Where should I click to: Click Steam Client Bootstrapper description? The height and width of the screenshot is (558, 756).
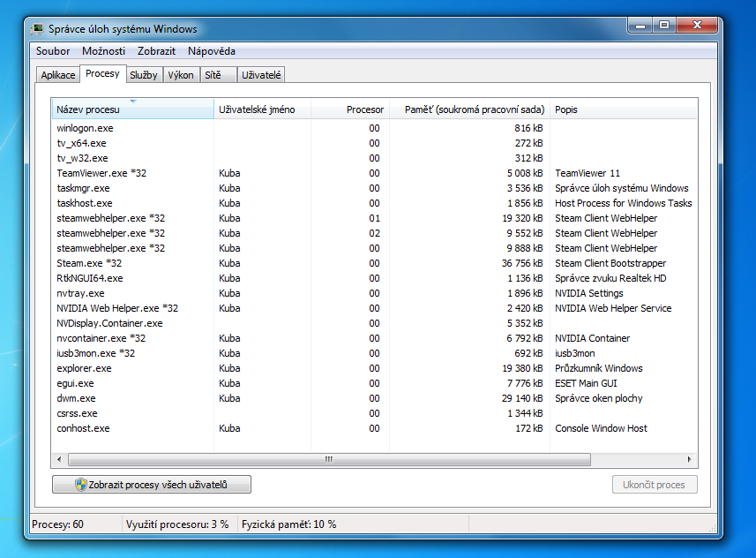coord(610,263)
